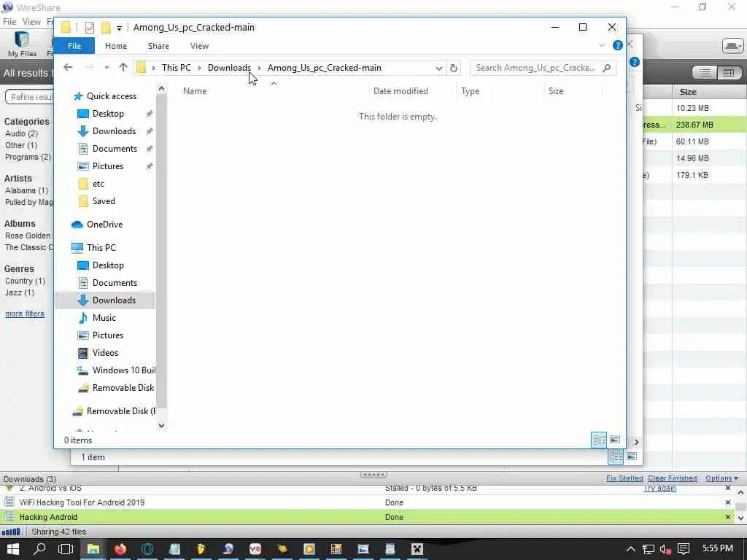This screenshot has width=747, height=560.
Task: Open recent locations dropdown arrow
Action: point(107,68)
